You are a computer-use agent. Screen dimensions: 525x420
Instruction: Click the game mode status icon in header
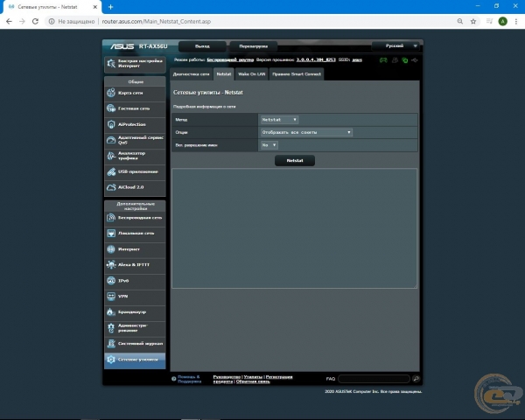[383, 60]
